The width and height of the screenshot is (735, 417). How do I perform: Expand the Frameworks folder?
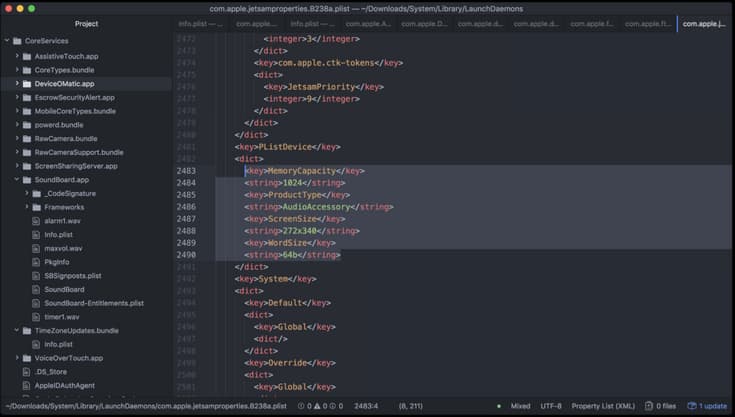click(27, 207)
